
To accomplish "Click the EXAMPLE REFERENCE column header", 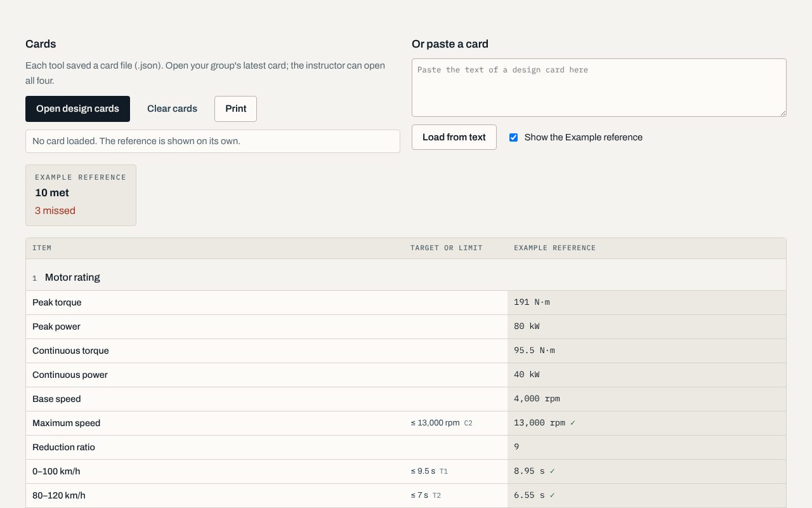I will coord(555,248).
